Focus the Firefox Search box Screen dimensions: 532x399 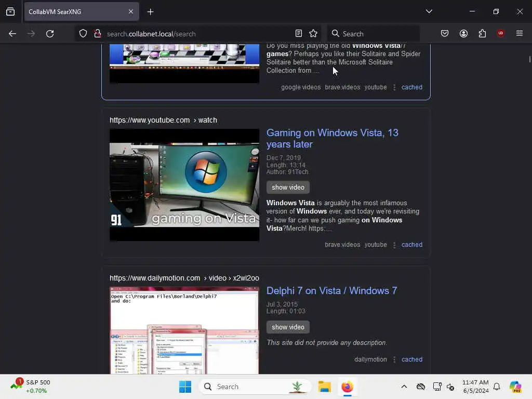coord(373,34)
